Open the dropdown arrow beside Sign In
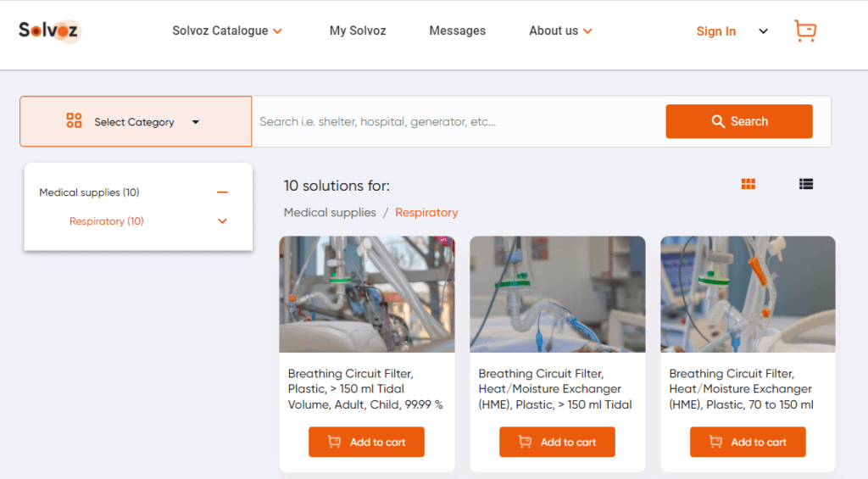868x479 pixels. click(763, 31)
